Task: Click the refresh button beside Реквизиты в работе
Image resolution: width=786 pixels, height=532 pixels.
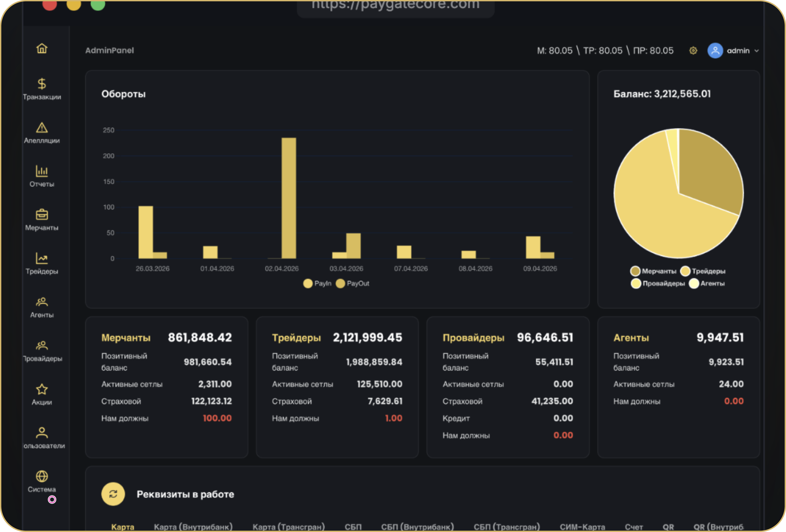Action: point(113,494)
